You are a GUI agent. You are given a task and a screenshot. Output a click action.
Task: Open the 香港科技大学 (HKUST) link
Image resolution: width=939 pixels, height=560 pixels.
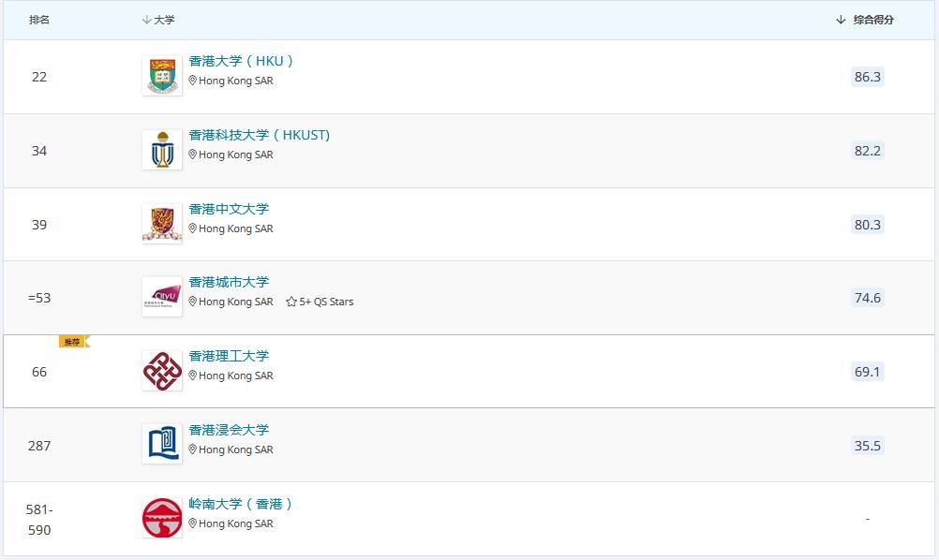[260, 135]
